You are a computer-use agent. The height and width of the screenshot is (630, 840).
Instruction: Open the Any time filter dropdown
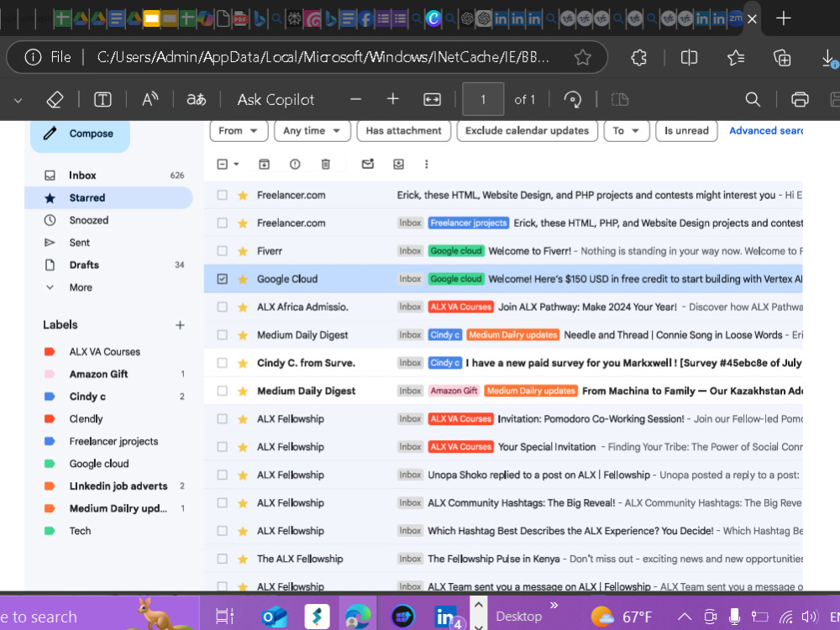(312, 131)
